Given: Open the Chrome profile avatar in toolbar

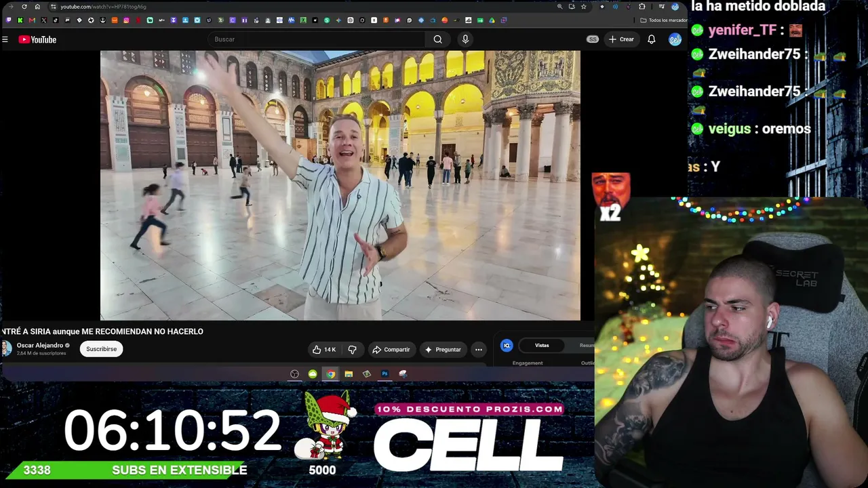Looking at the screenshot, I should tap(675, 7).
